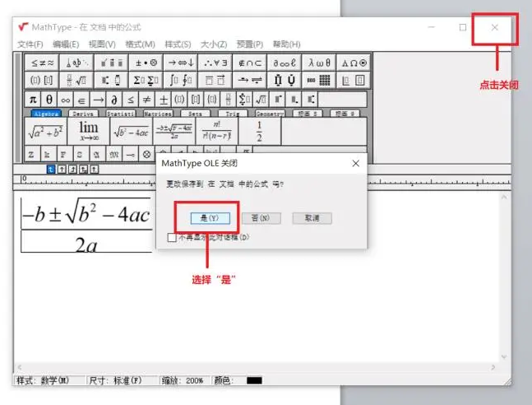The image size is (532, 405).
Task: Open the underbar and overbar templates palette
Action: coord(215,80)
